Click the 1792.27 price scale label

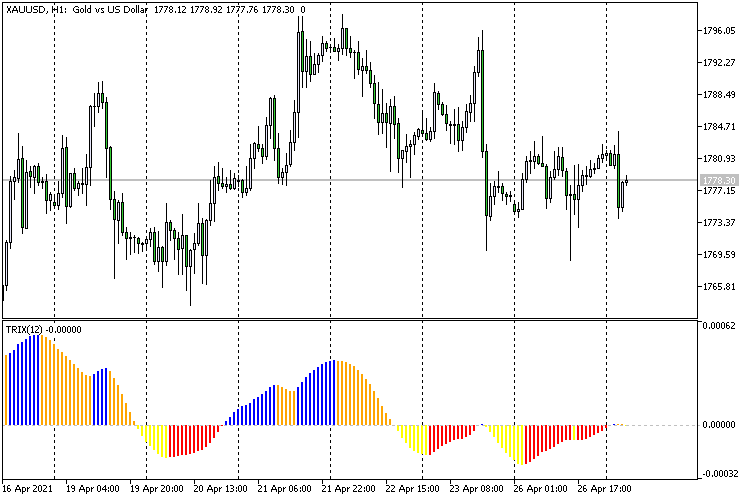tap(719, 63)
